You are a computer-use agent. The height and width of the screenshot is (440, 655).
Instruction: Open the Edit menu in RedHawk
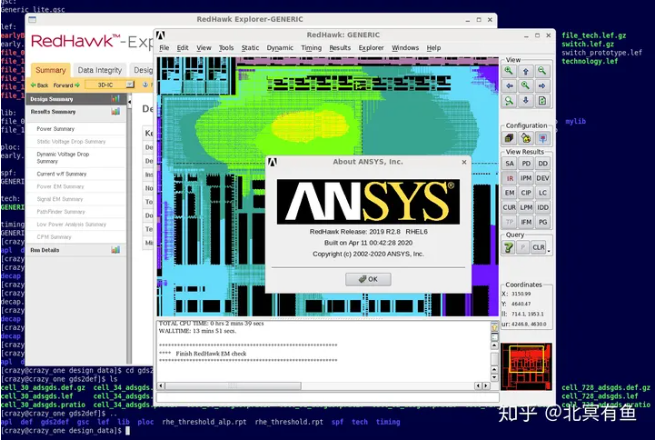click(183, 48)
